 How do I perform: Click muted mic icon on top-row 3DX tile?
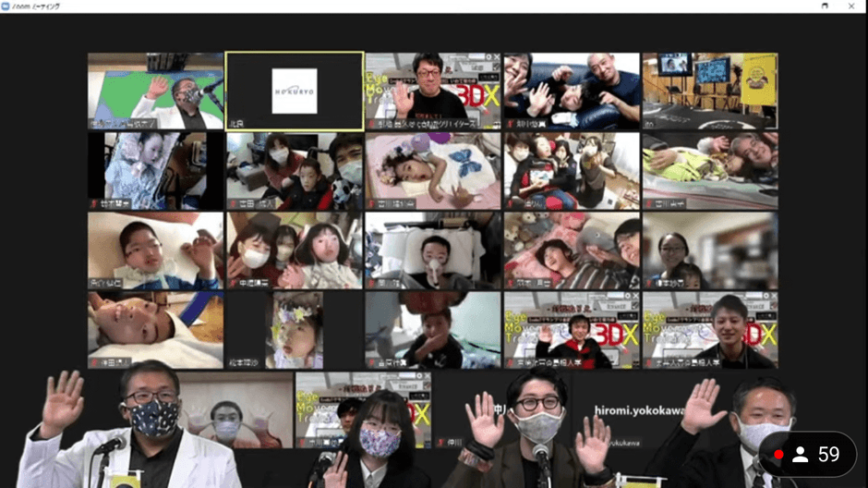pyautogui.click(x=371, y=123)
